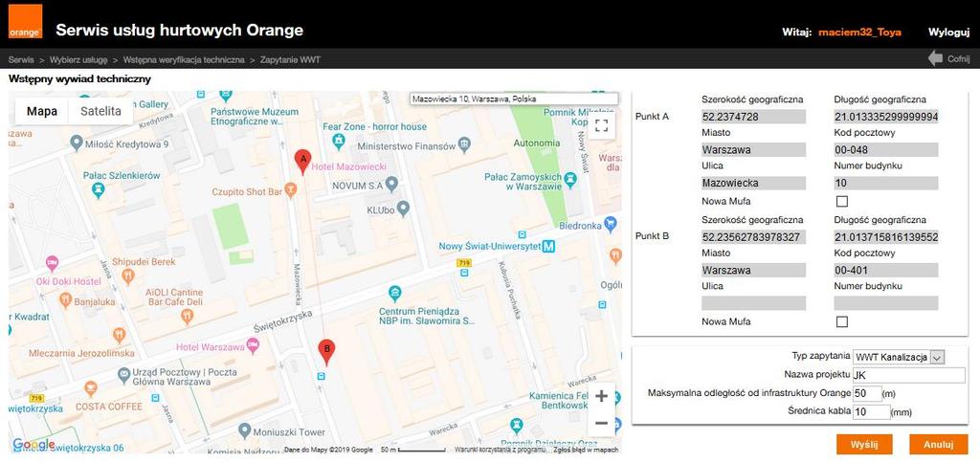
Task: Click Pałac Zamoyskich museum pin
Action: [569, 181]
